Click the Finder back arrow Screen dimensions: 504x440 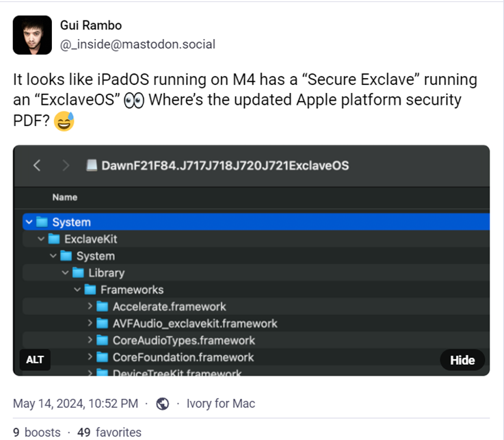(38, 166)
